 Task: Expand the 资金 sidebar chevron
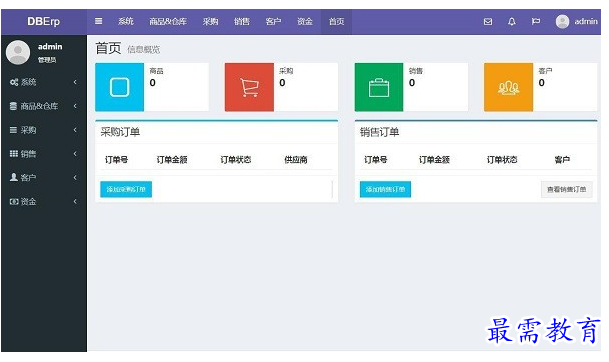click(x=75, y=201)
